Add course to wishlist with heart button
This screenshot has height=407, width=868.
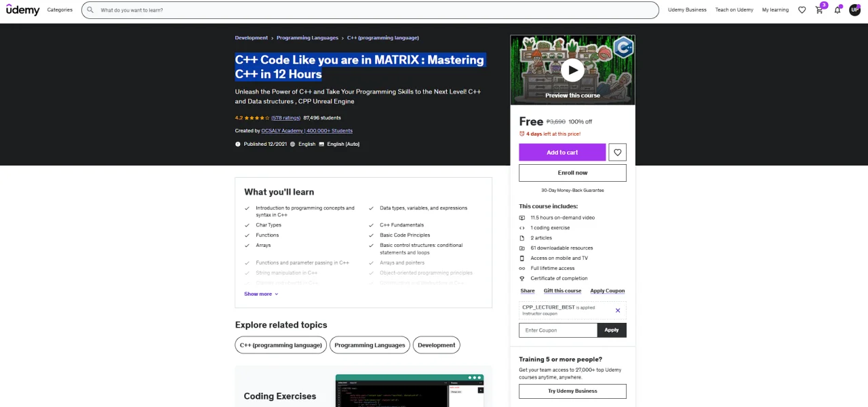pos(617,153)
